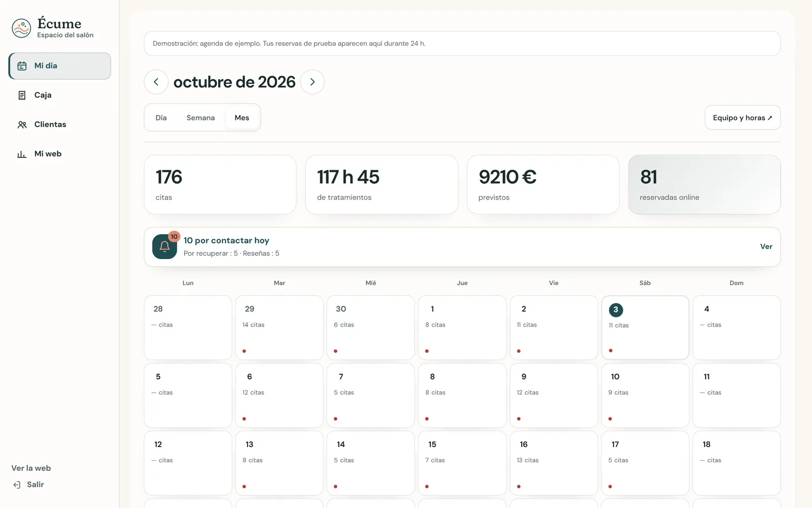The width and height of the screenshot is (812, 508).
Task: Switch to Semana view tab
Action: pos(200,118)
